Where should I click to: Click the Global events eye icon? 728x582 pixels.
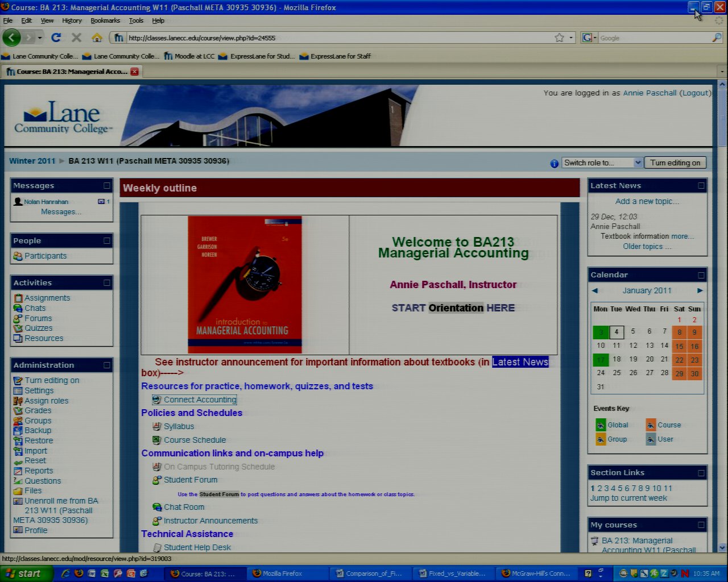coord(601,425)
